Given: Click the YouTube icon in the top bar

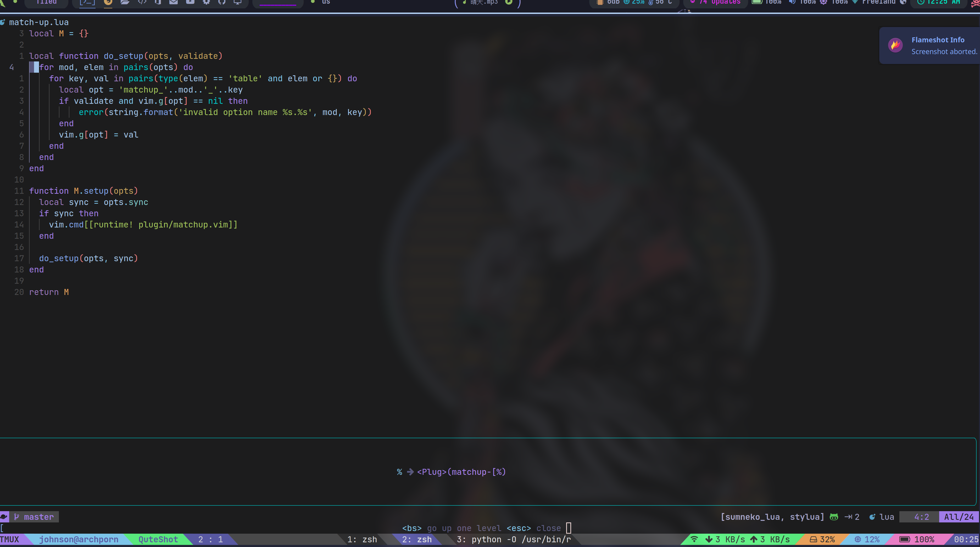Looking at the screenshot, I should [x=190, y=2].
